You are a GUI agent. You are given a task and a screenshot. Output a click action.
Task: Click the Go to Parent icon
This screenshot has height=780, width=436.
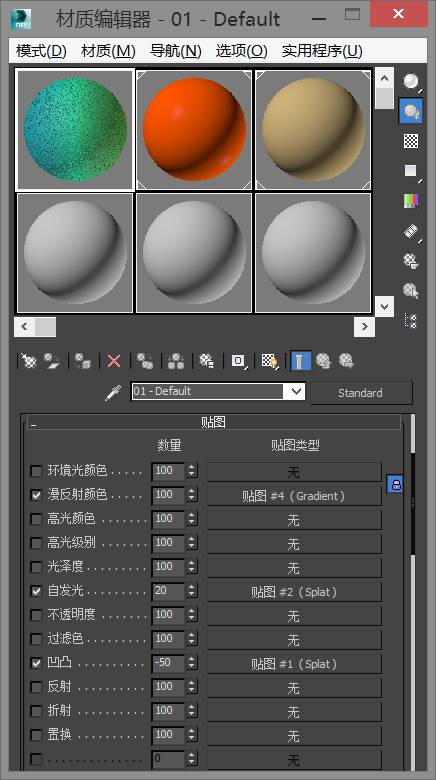tap(324, 361)
